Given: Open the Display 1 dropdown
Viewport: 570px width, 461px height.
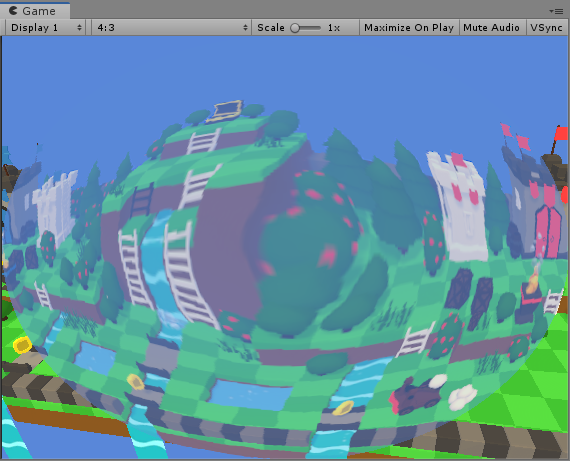Looking at the screenshot, I should tap(45, 28).
